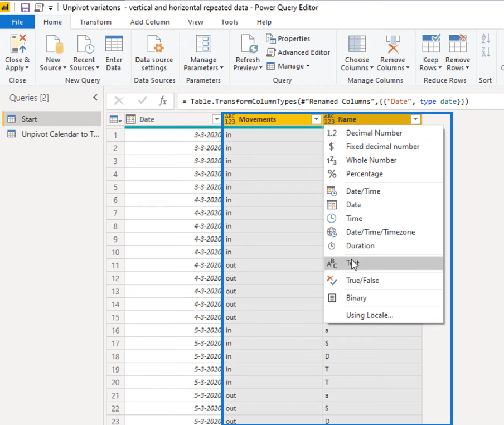Choose Using Locale option

tap(384, 315)
